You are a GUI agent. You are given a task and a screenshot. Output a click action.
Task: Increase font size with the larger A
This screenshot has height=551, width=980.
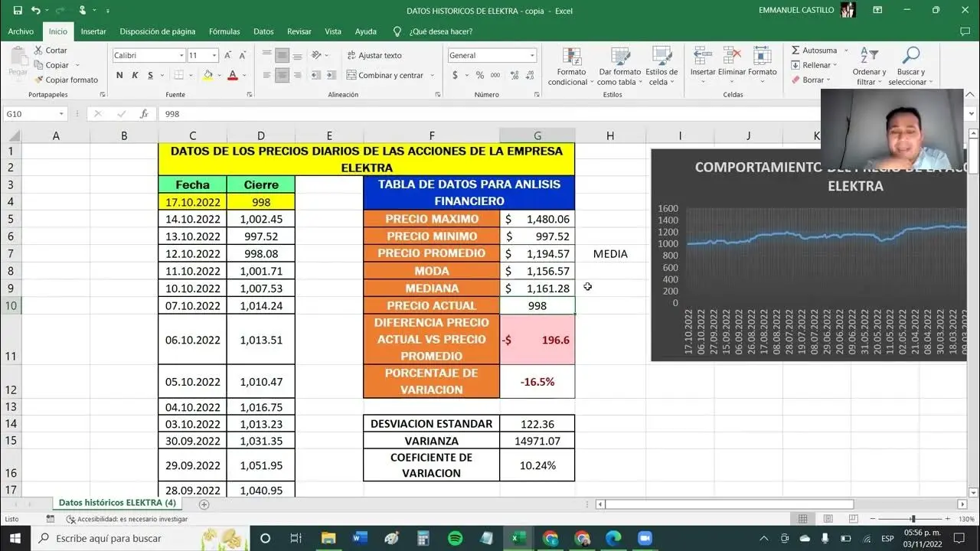coord(229,55)
